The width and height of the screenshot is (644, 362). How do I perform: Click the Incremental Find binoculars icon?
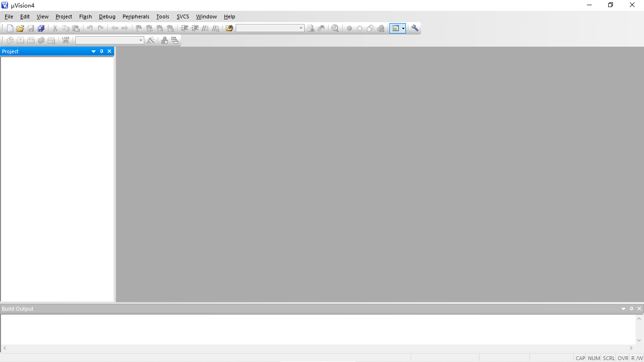click(x=321, y=28)
